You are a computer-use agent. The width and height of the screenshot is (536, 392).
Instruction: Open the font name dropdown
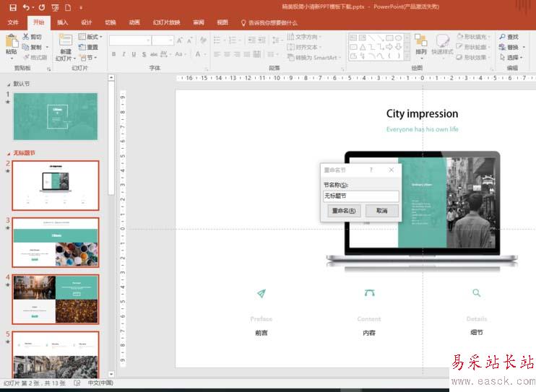tap(148, 40)
